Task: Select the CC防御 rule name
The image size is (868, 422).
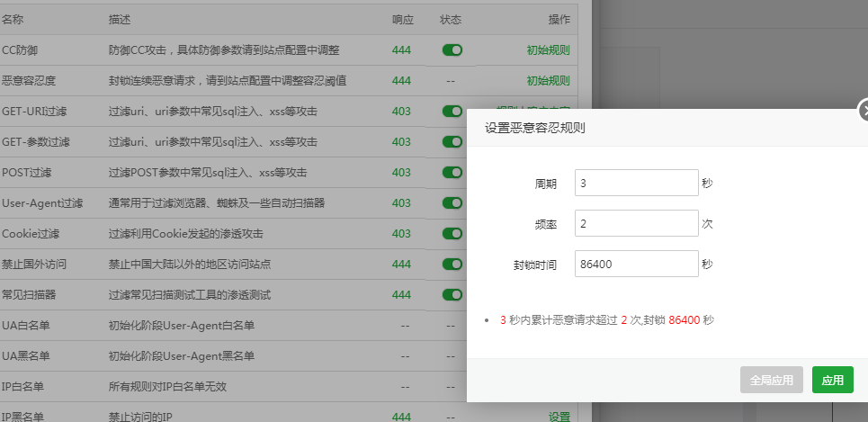Action: tap(20, 50)
